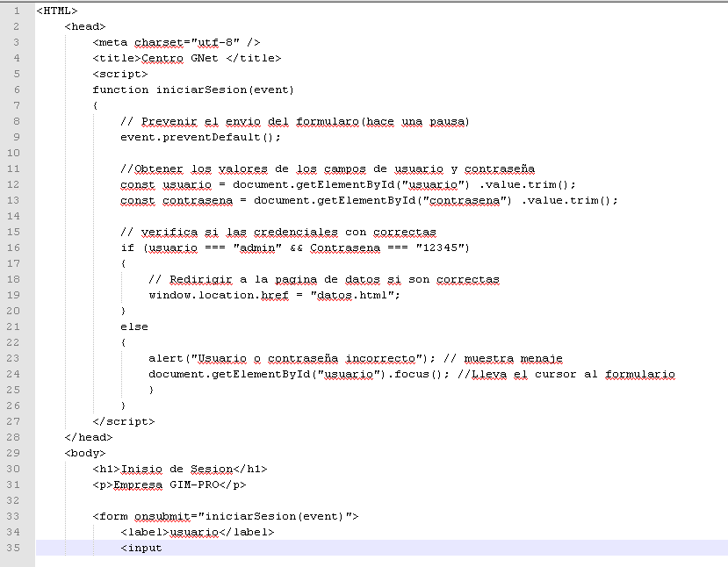Viewport: 728px width, 567px height.
Task: Click the event.preventDefault() statement
Action: point(200,137)
